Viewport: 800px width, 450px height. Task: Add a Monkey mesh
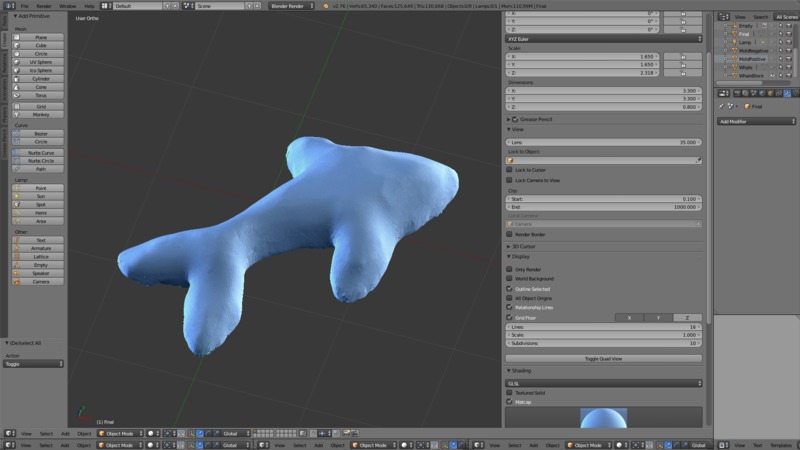[x=38, y=115]
